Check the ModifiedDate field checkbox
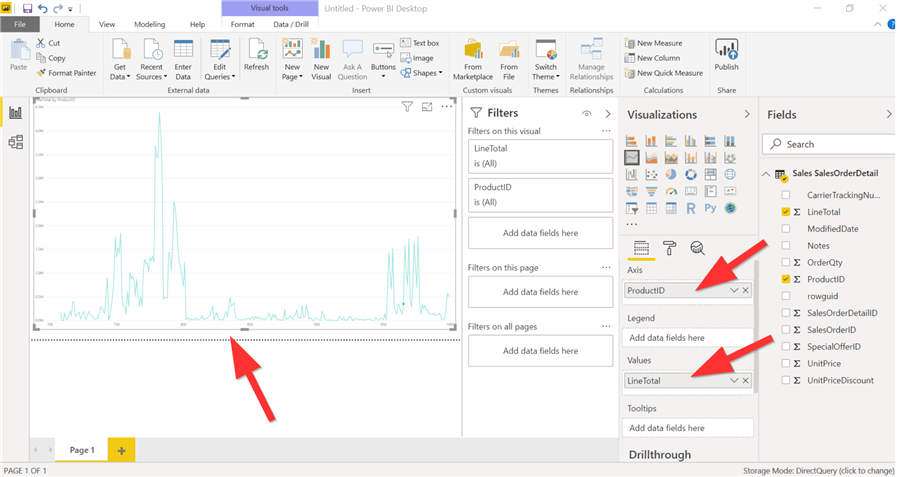Viewport: 900px width, 477px height. coord(786,229)
